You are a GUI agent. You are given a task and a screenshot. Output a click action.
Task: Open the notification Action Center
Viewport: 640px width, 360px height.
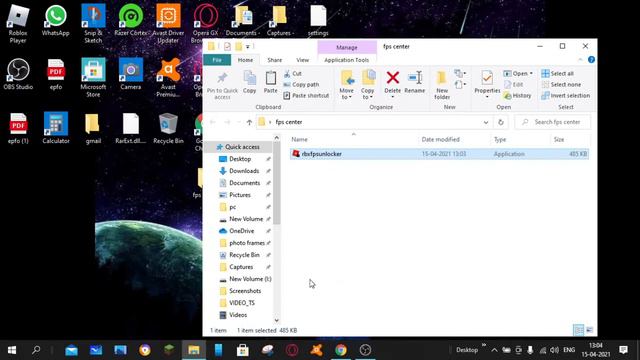[623, 350]
